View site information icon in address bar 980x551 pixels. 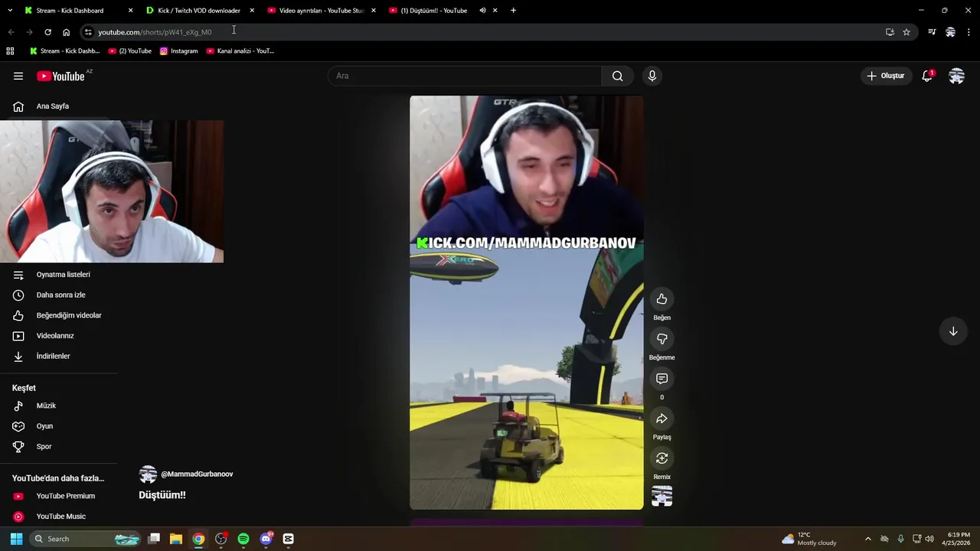coord(88,32)
